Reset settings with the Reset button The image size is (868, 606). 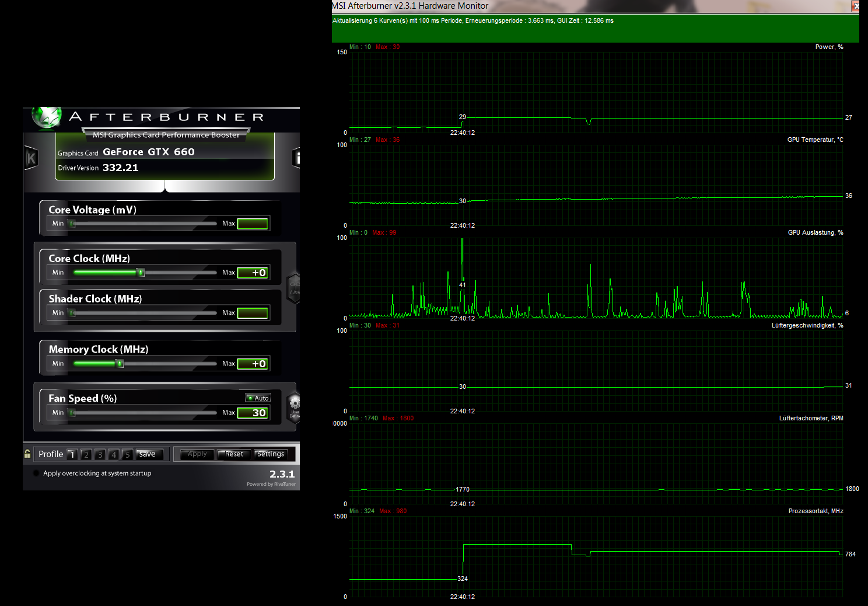(x=234, y=454)
